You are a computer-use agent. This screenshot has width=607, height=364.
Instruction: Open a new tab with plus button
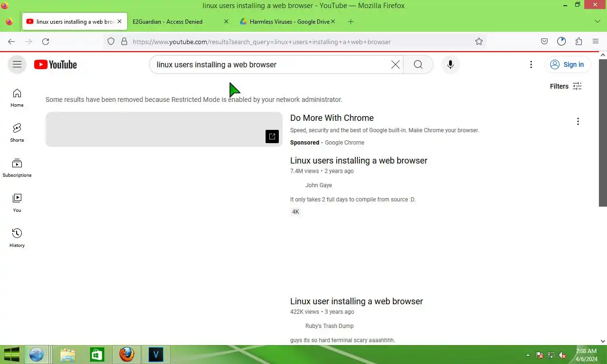coord(350,22)
